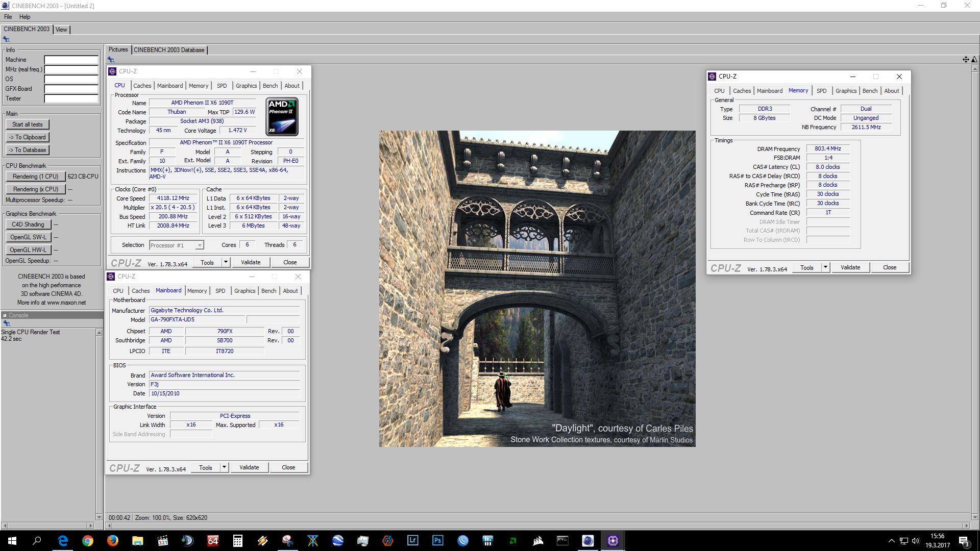Open Google Earth from taskbar
The width and height of the screenshot is (980, 551).
[338, 541]
